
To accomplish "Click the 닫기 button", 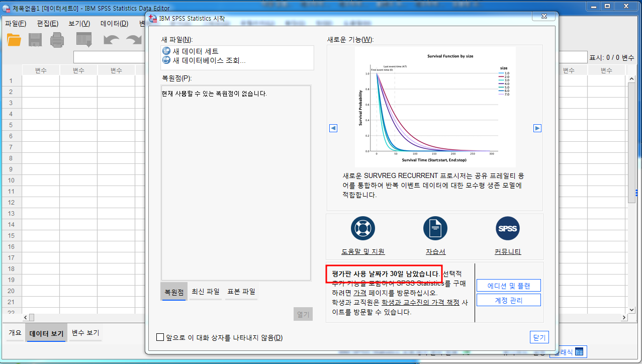I will click(x=539, y=337).
